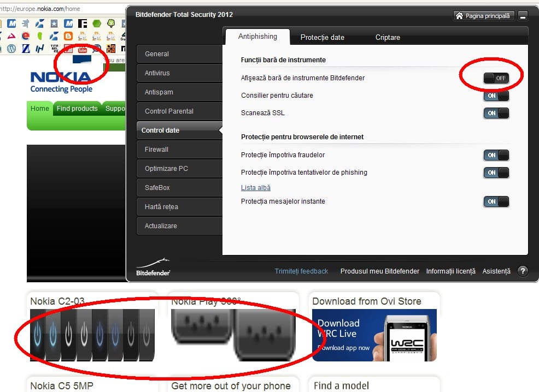This screenshot has height=392, width=539.
Task: Open the Nokia Play 360° speaker image
Action: point(233,335)
